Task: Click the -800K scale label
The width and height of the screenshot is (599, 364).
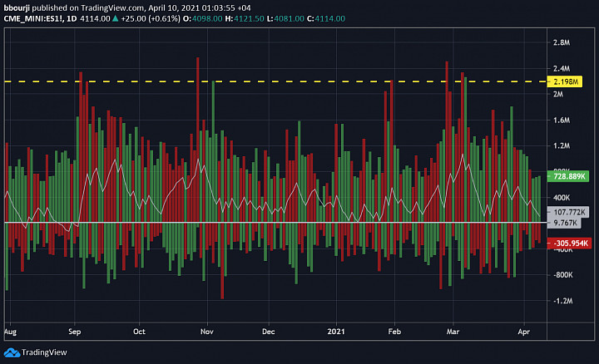Action: (562, 275)
